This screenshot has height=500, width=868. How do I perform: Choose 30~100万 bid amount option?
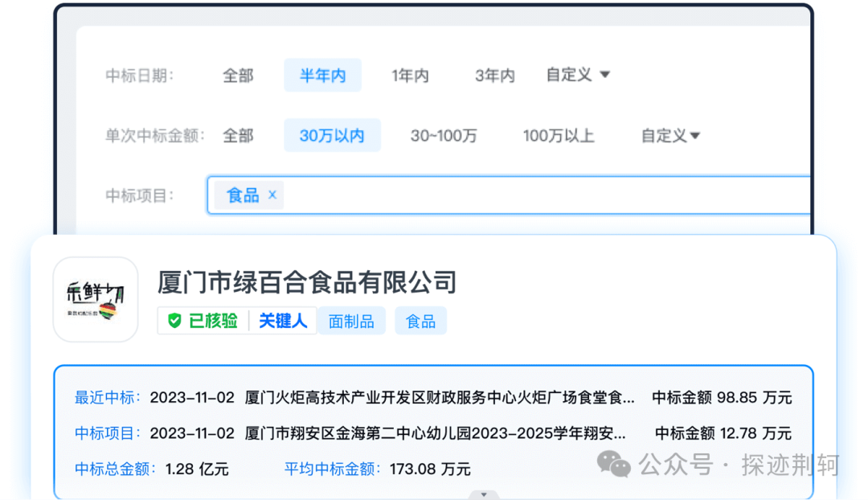point(444,136)
